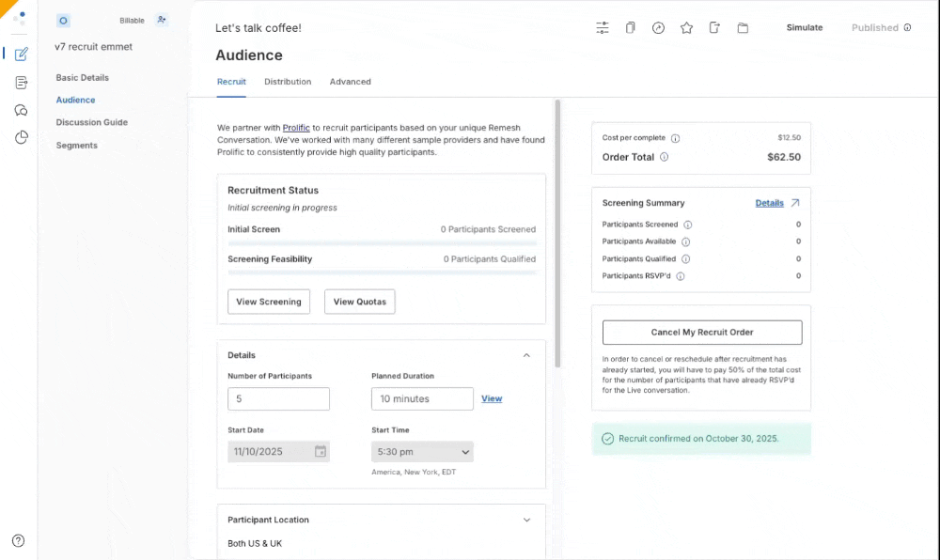Click the Number of Participants field
Image resolution: width=940 pixels, height=560 pixels.
pyautogui.click(x=278, y=399)
